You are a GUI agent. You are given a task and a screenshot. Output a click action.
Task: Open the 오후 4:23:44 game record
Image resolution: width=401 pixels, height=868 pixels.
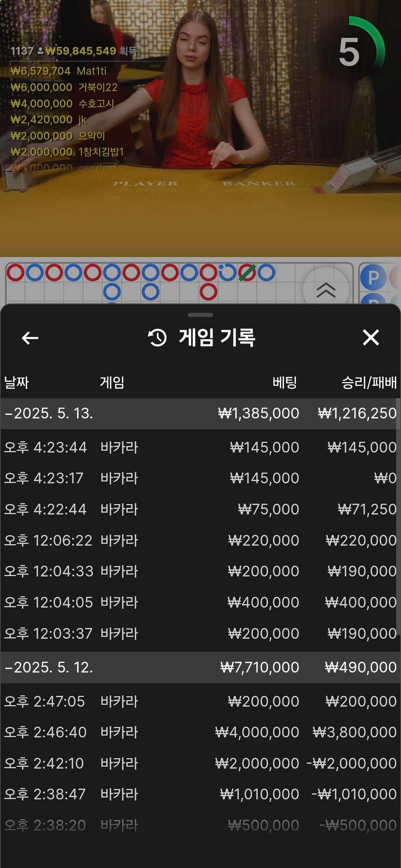point(200,447)
